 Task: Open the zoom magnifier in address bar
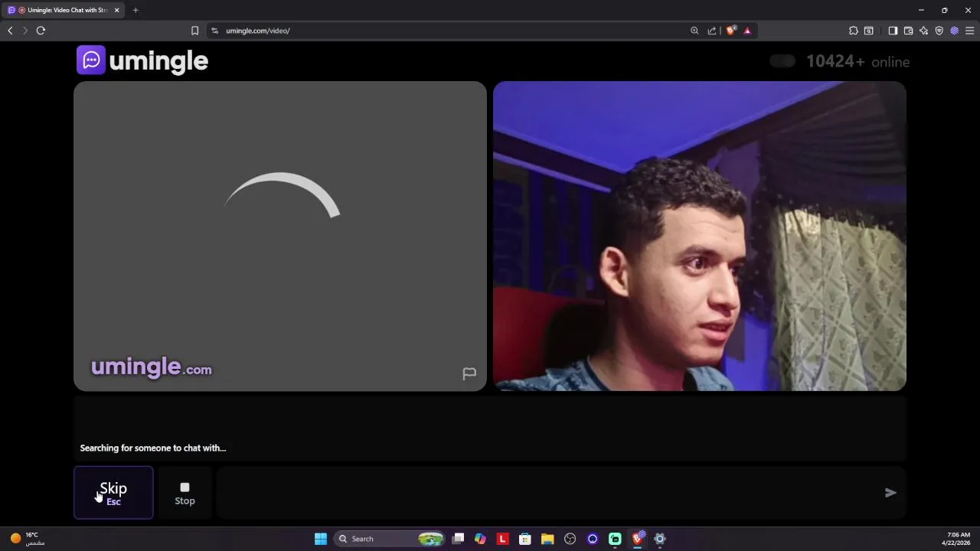pyautogui.click(x=694, y=31)
